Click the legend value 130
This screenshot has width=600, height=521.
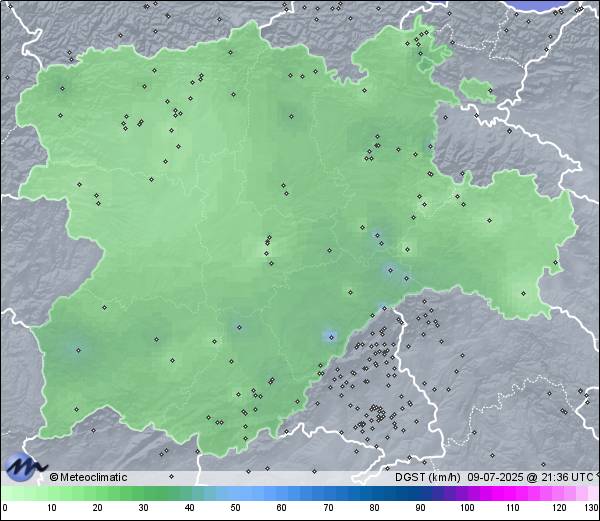(x=592, y=508)
